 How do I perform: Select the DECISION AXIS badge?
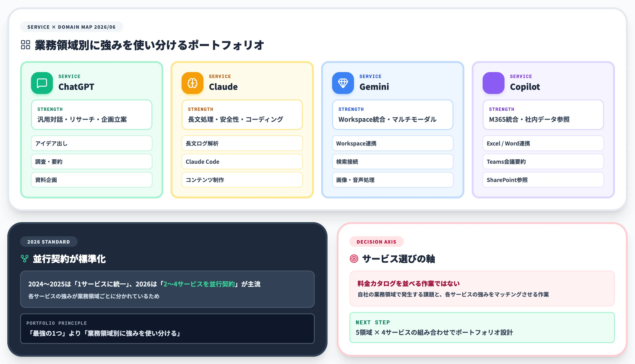(x=376, y=242)
